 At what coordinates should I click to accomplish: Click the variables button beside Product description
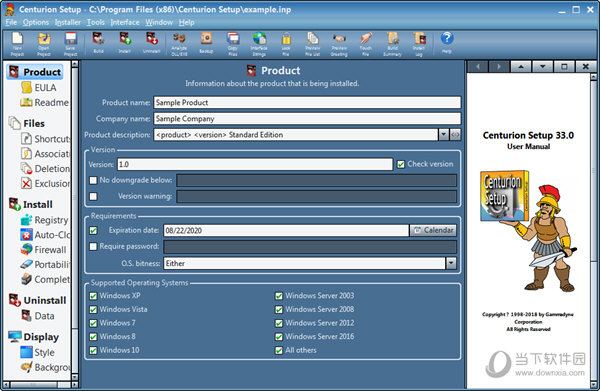pyautogui.click(x=455, y=135)
